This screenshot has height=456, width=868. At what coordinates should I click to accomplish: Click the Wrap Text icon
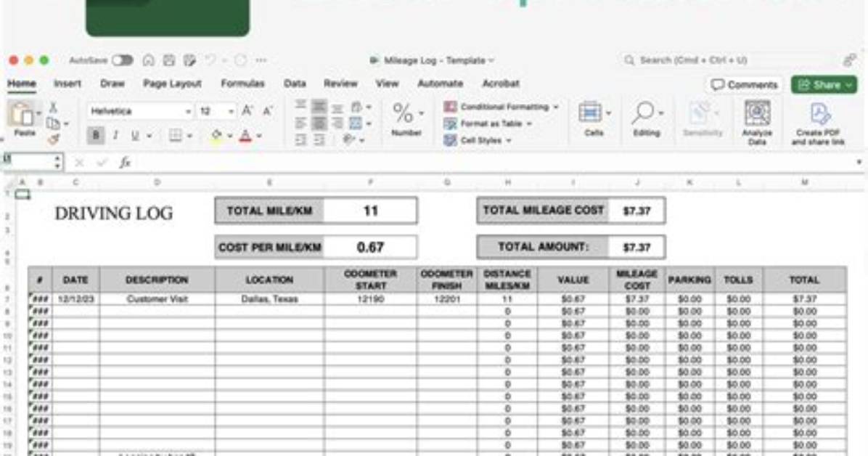coord(356,107)
